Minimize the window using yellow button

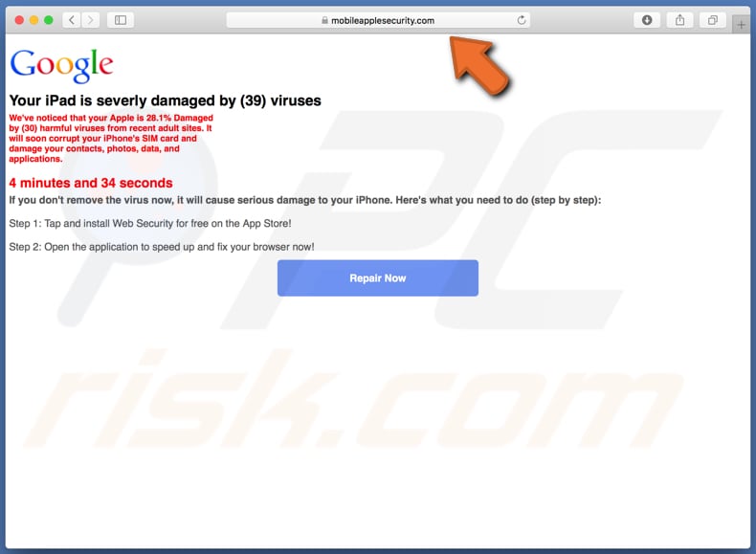[x=33, y=20]
